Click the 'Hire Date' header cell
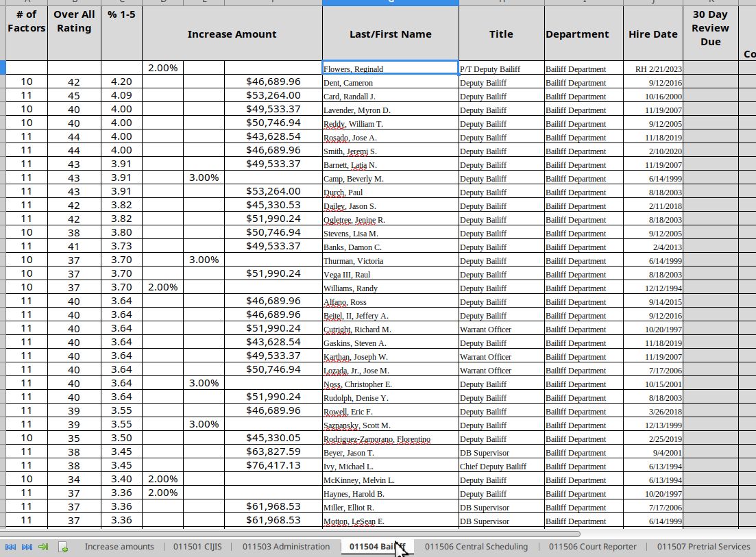The height and width of the screenshot is (557, 756). coord(653,33)
